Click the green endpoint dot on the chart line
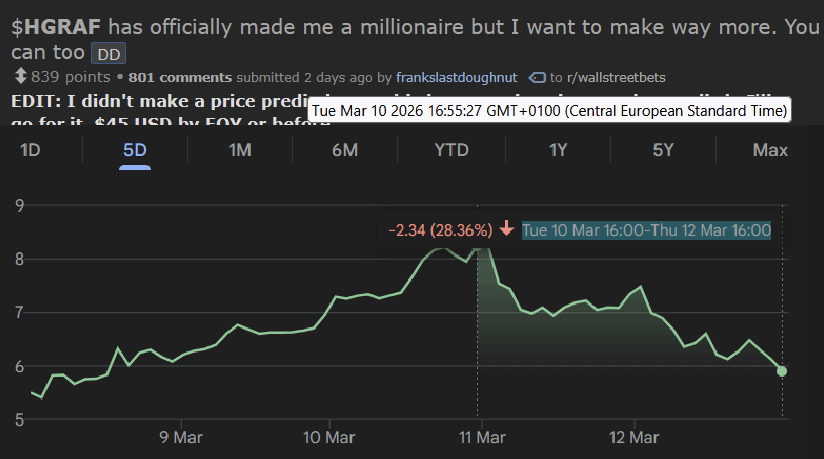 pos(782,371)
